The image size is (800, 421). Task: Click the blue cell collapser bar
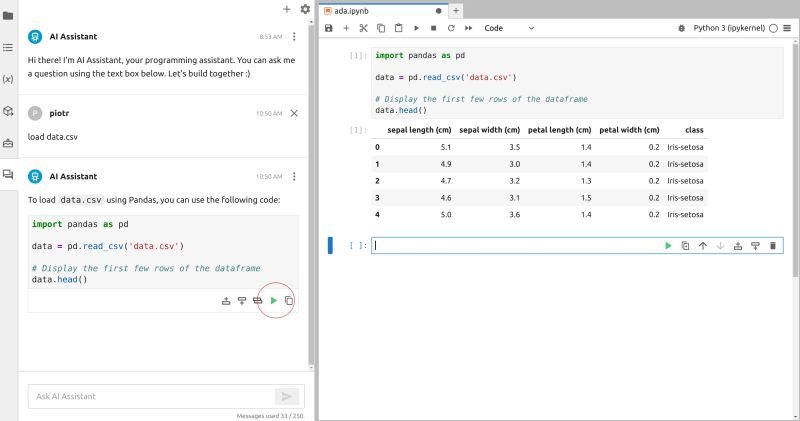coord(330,245)
